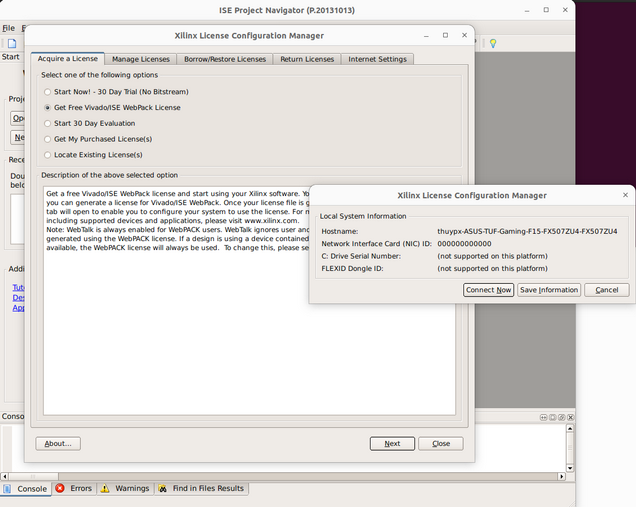Click the New Project page icon in ISE toolbar
The width and height of the screenshot is (636, 507).
click(12, 43)
